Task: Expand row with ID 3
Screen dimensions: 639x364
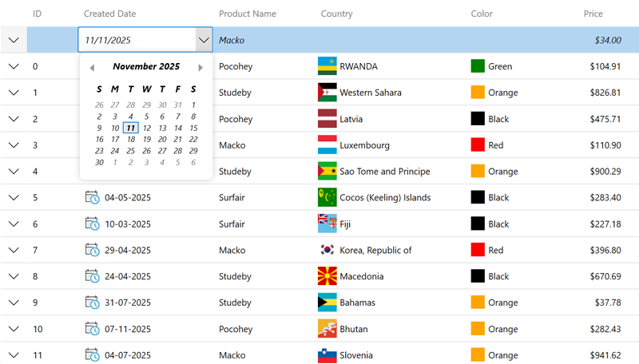Action: pos(14,145)
